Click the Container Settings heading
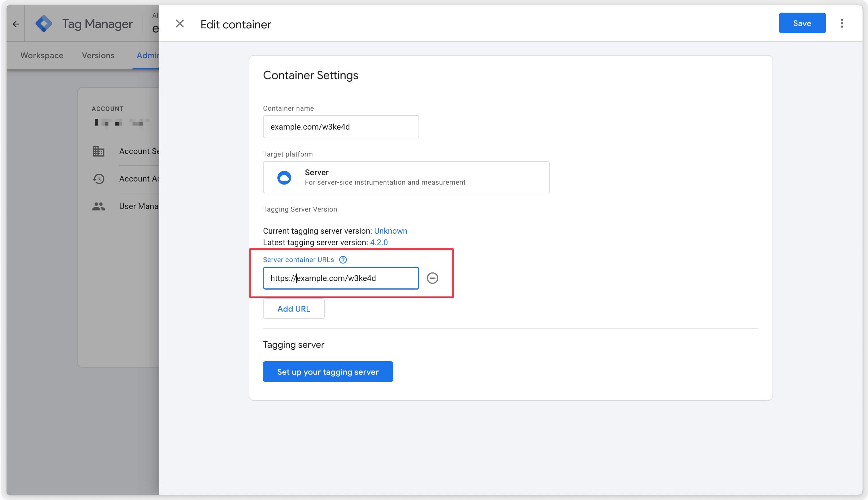 pyautogui.click(x=311, y=75)
